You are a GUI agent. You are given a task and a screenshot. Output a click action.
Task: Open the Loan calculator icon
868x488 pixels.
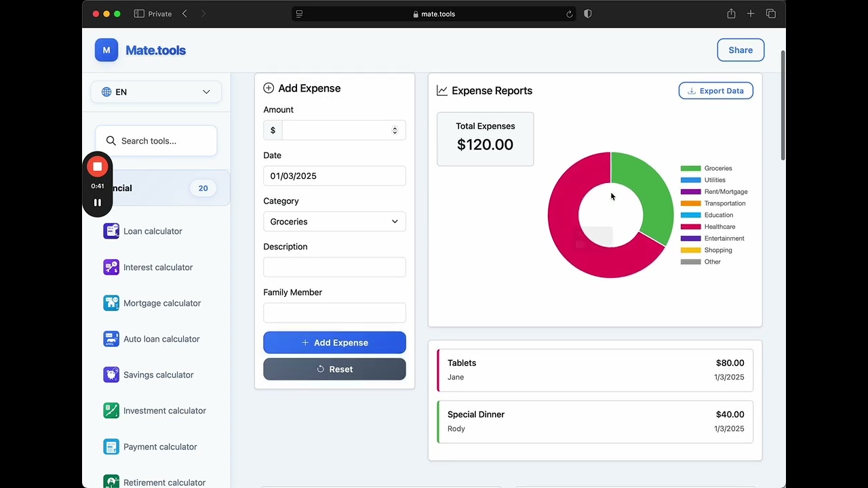pyautogui.click(x=111, y=231)
